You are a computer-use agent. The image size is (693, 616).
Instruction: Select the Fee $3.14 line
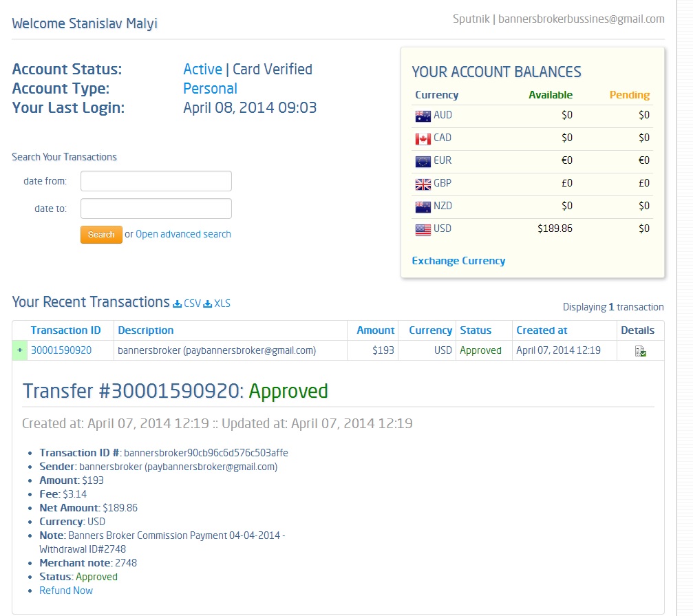coord(63,494)
